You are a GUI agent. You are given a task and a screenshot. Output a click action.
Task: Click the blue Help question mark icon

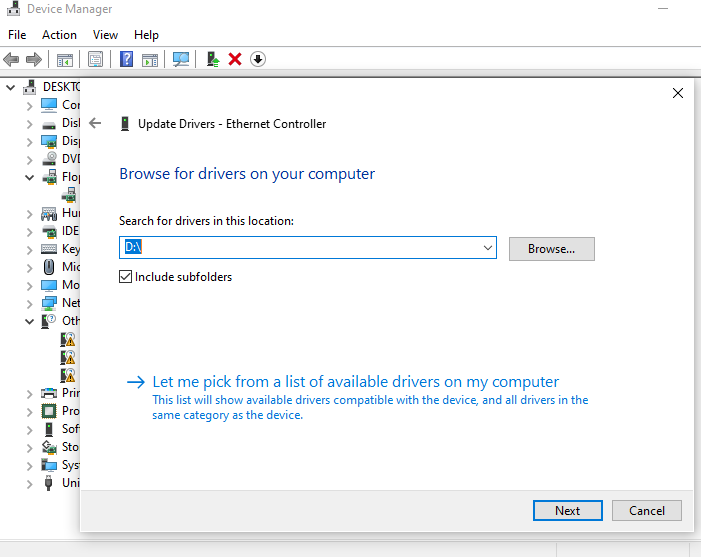[127, 60]
